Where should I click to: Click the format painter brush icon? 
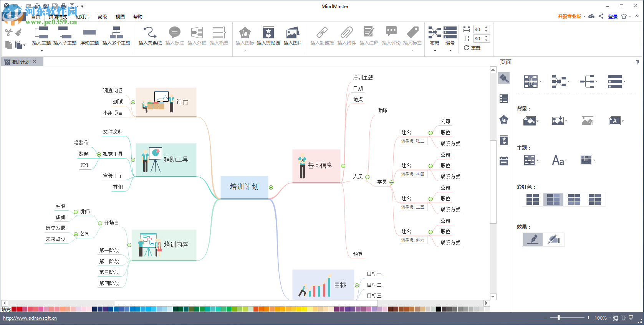click(x=18, y=33)
